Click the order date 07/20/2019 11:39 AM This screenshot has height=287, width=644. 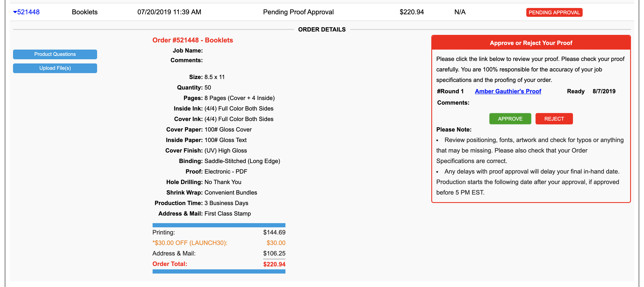[x=169, y=12]
